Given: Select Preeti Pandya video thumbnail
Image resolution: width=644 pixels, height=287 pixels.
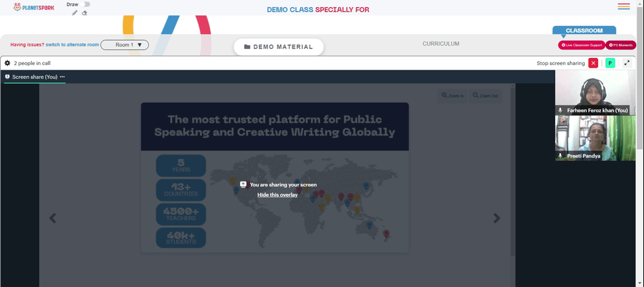Looking at the screenshot, I should click(595, 138).
